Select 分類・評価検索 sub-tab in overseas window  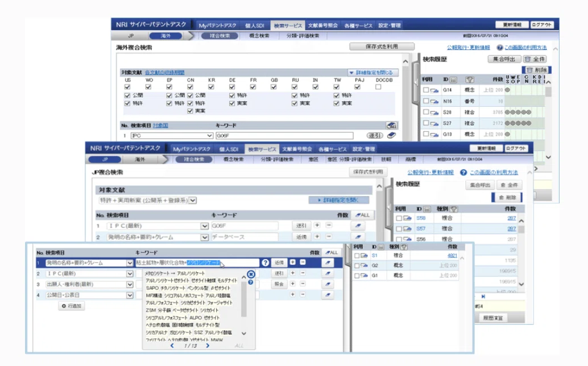click(x=303, y=36)
